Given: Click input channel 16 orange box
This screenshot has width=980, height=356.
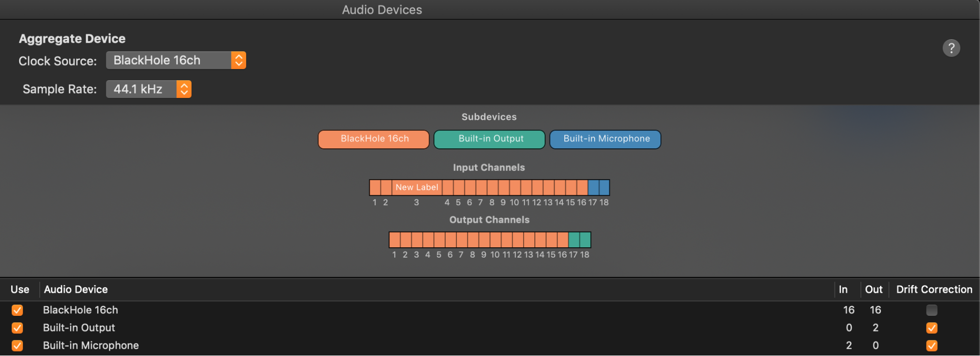Looking at the screenshot, I should point(582,188).
